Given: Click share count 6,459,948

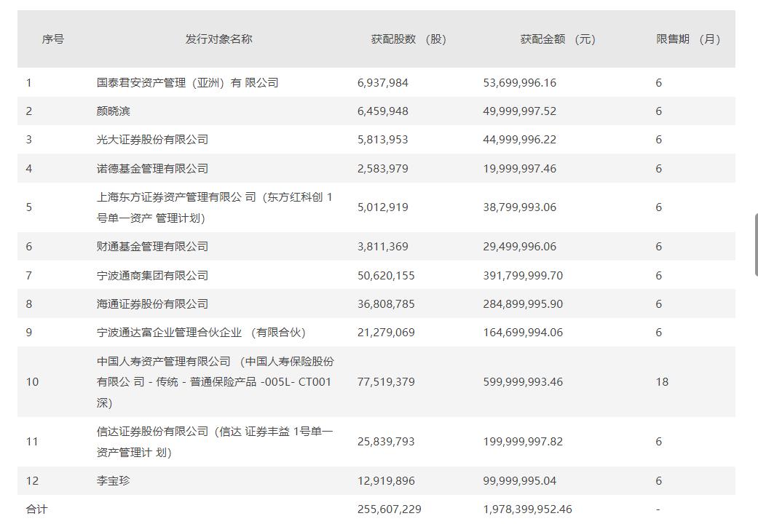Looking at the screenshot, I should (x=383, y=111).
